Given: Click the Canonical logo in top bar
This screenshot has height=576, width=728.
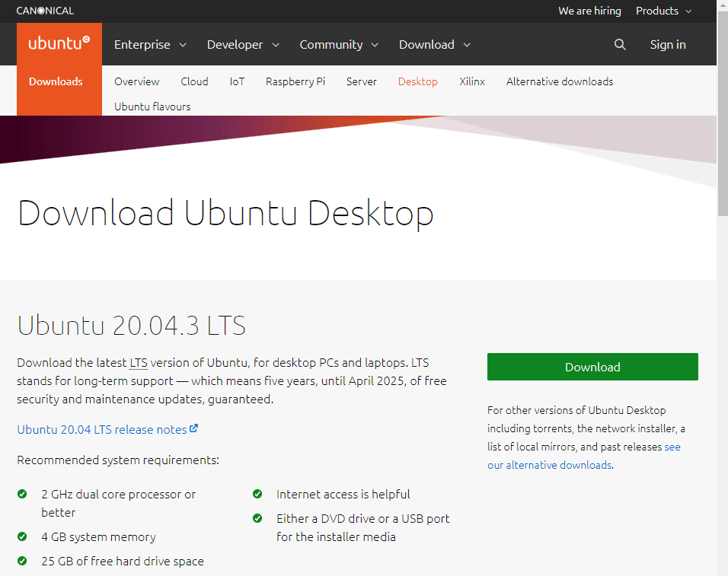Looking at the screenshot, I should (x=45, y=11).
